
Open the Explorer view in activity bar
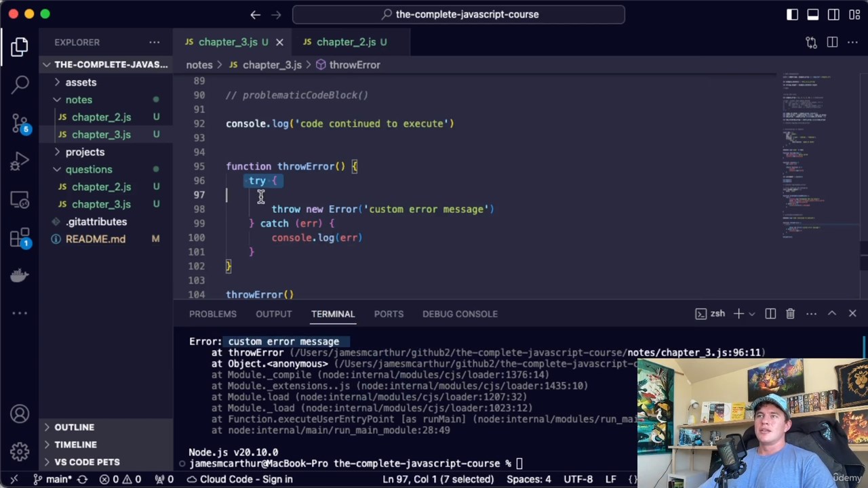click(19, 46)
